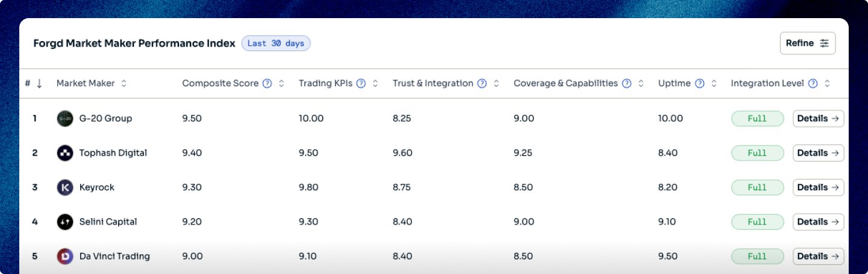Sort by Uptime arrows
The image size is (868, 274).
(714, 84)
